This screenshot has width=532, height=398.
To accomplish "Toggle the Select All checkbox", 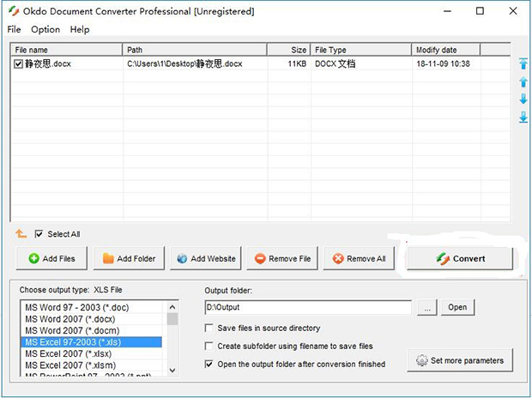I will tap(39, 234).
